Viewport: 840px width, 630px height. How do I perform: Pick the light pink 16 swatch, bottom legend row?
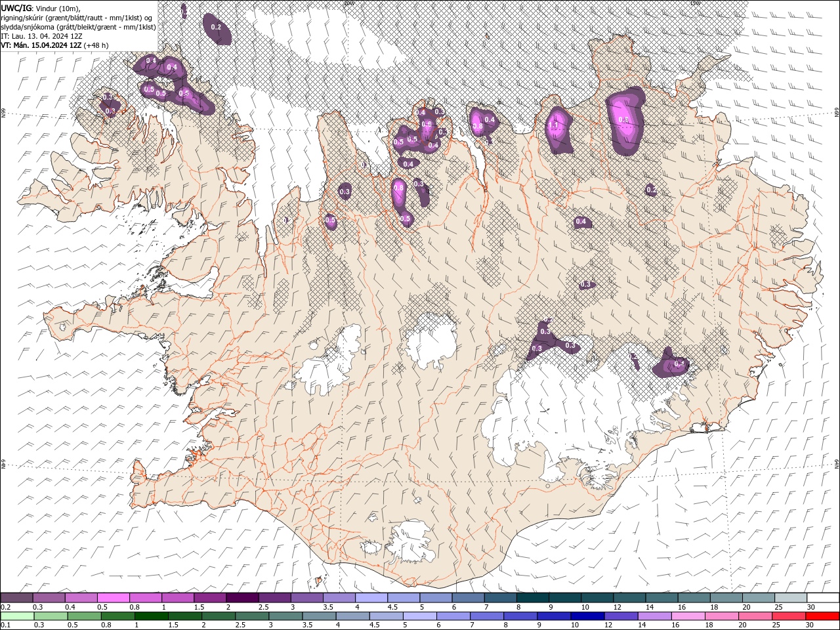pyautogui.click(x=688, y=616)
